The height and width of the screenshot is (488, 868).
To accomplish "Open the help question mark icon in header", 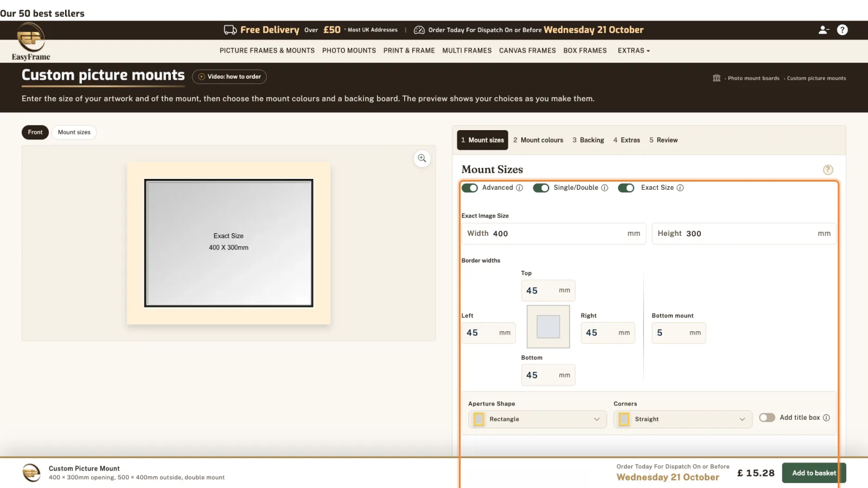I will [842, 30].
